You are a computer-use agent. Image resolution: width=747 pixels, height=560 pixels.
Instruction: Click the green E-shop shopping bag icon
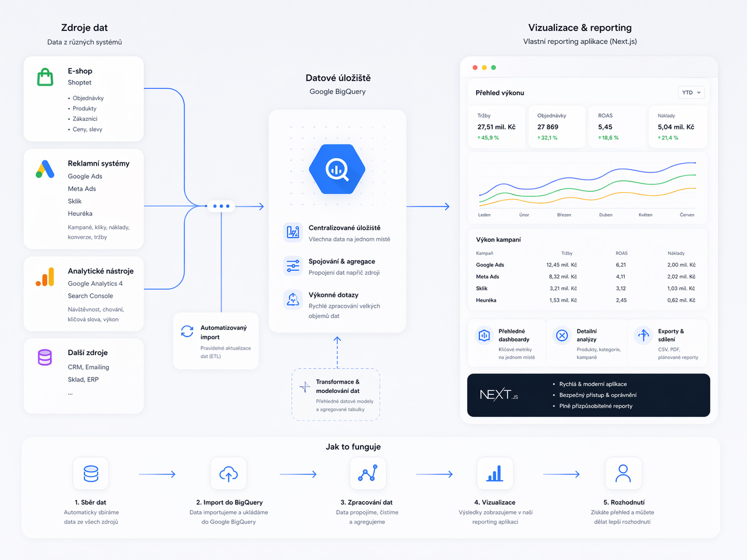(45, 77)
